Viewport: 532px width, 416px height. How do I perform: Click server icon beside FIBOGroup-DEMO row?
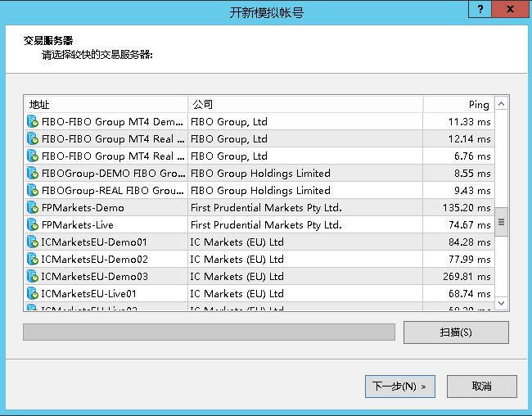tap(33, 173)
